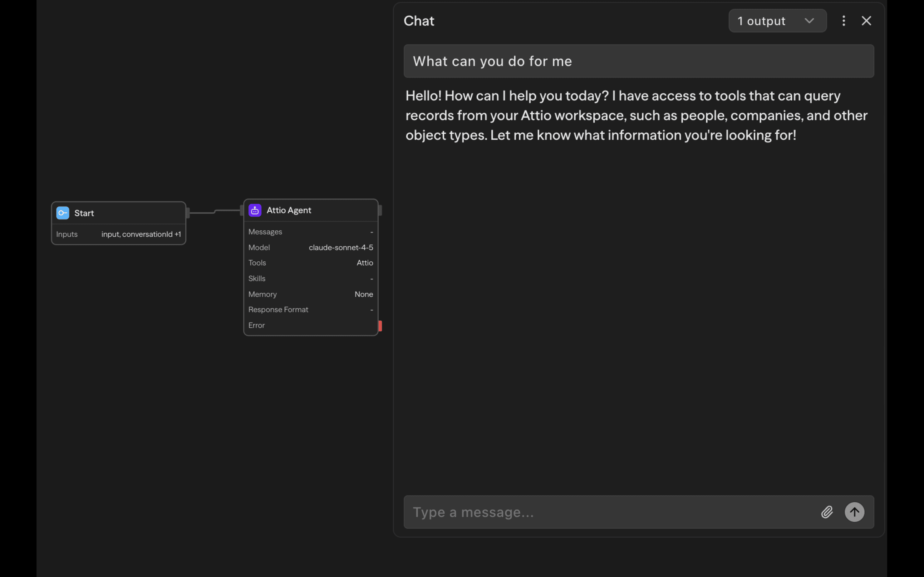The image size is (924, 577).
Task: Click the Start node output handle
Action: (x=188, y=213)
